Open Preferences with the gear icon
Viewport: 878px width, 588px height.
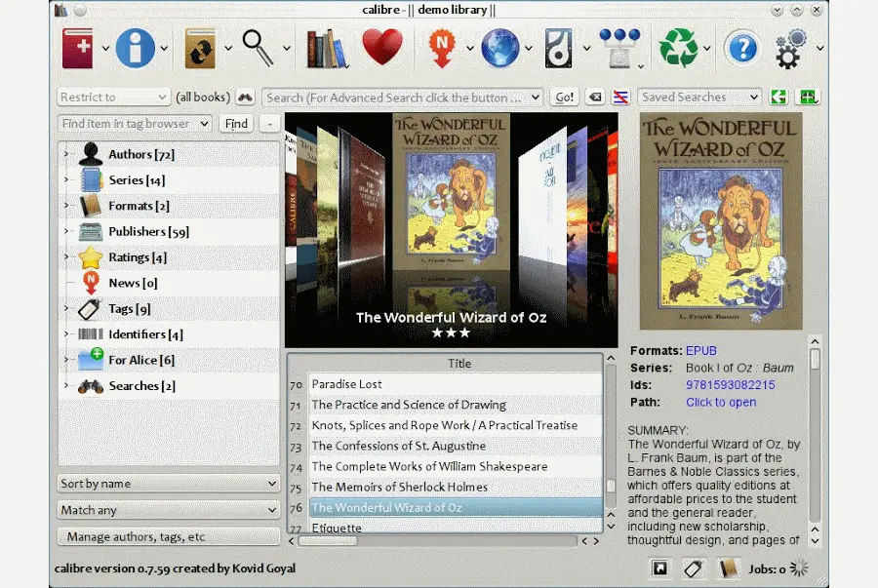790,49
